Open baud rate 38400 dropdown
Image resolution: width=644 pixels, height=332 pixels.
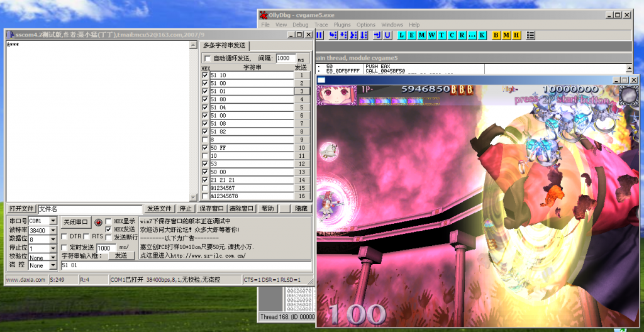(53, 230)
